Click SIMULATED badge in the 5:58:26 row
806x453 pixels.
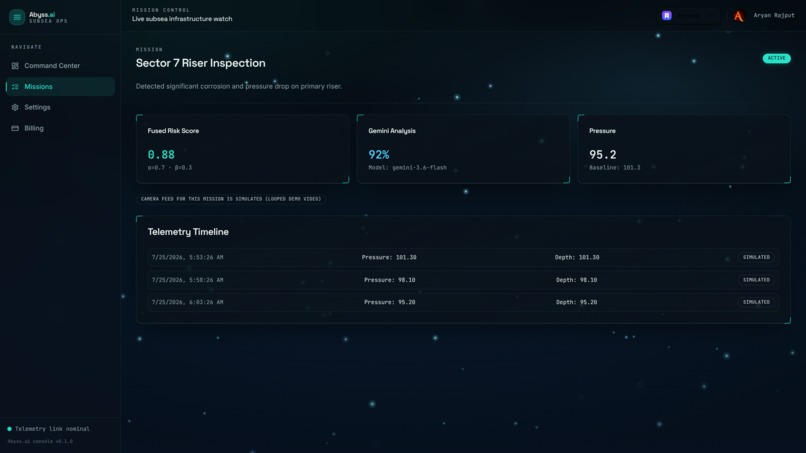click(x=756, y=280)
